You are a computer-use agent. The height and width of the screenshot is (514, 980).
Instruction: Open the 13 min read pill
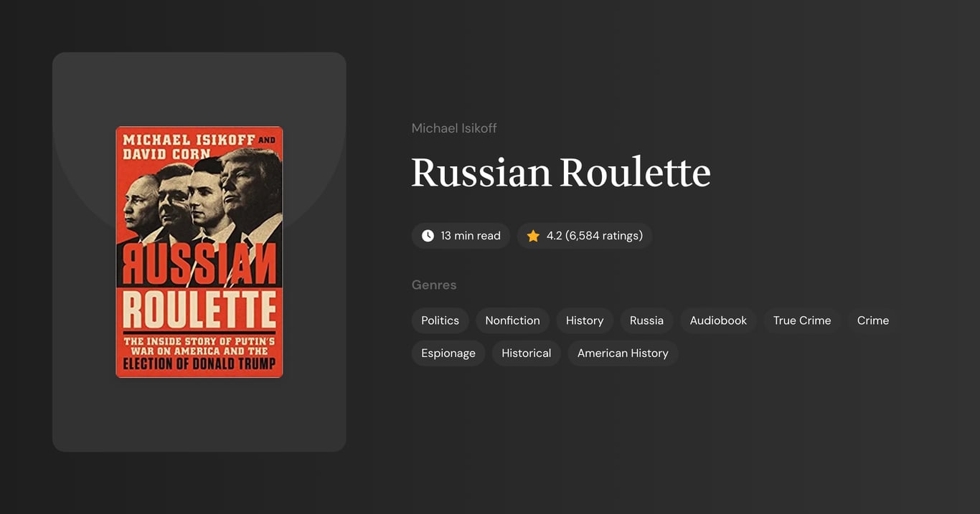[461, 235]
